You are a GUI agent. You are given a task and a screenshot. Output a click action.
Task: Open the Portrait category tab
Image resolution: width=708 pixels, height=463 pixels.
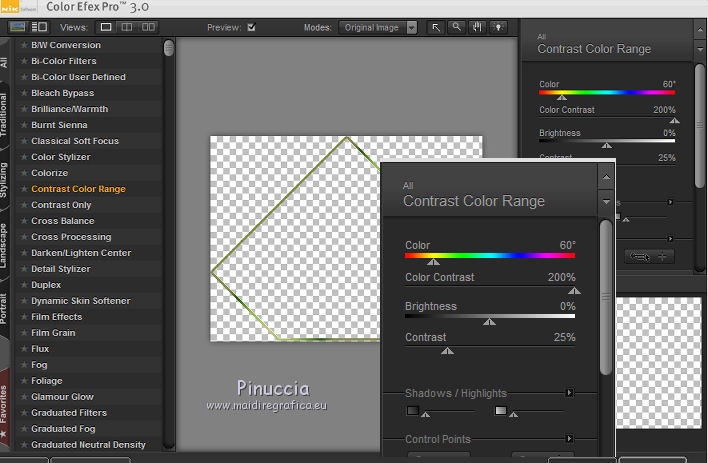pos(4,308)
